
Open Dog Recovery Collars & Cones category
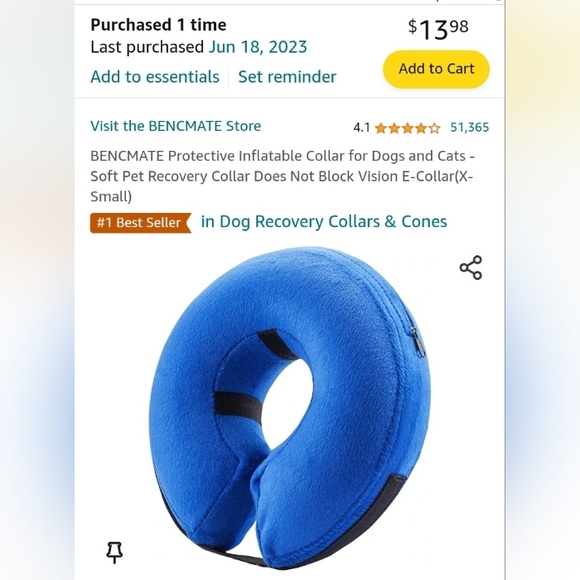324,222
